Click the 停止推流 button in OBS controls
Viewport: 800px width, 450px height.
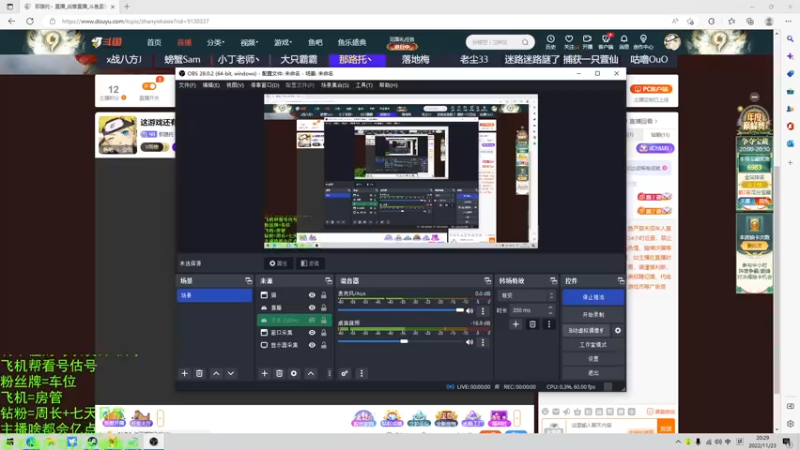[593, 297]
